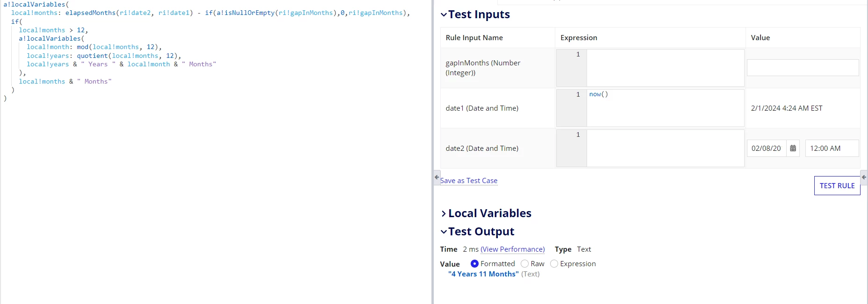The width and height of the screenshot is (868, 304).
Task: Click the left pane collapse arrow
Action: [437, 177]
